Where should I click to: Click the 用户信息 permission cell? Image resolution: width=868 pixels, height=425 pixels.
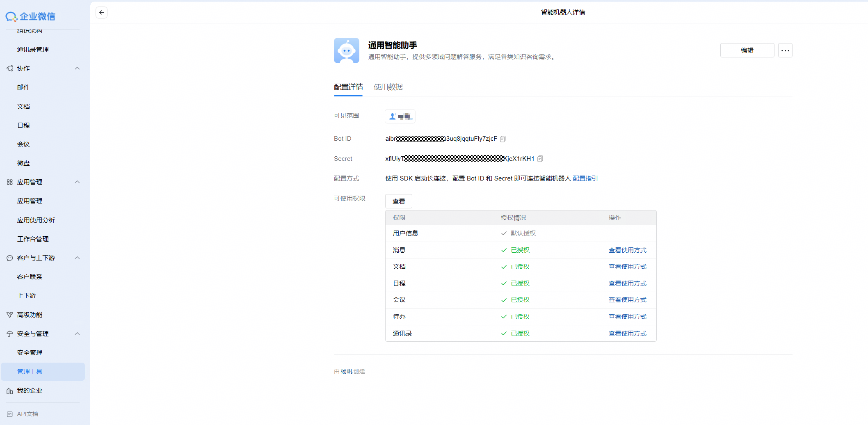pyautogui.click(x=405, y=233)
